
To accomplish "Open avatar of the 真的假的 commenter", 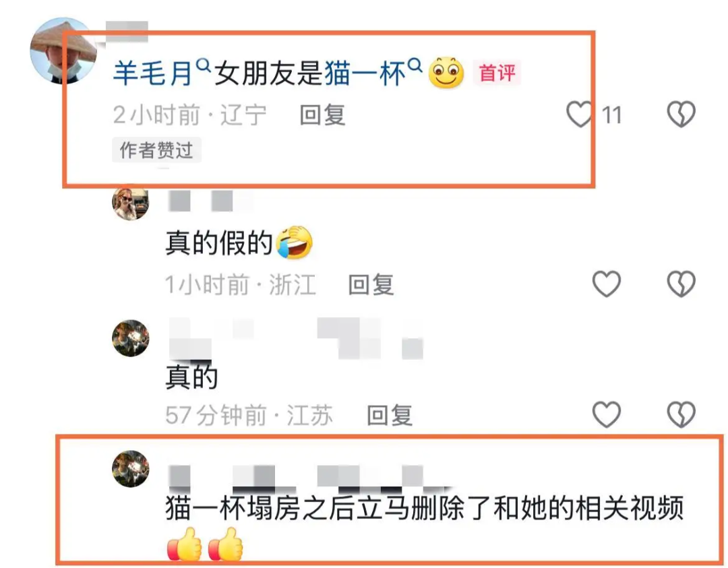I will point(131,203).
